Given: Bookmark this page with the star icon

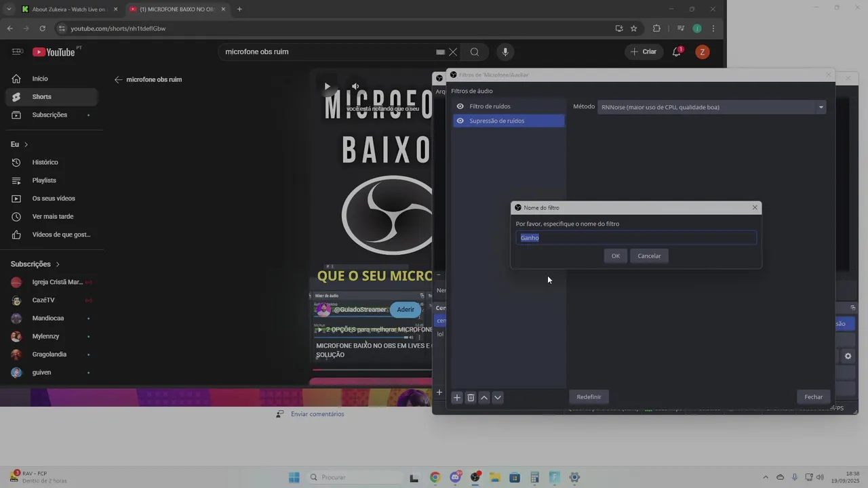Looking at the screenshot, I should pyautogui.click(x=633, y=28).
